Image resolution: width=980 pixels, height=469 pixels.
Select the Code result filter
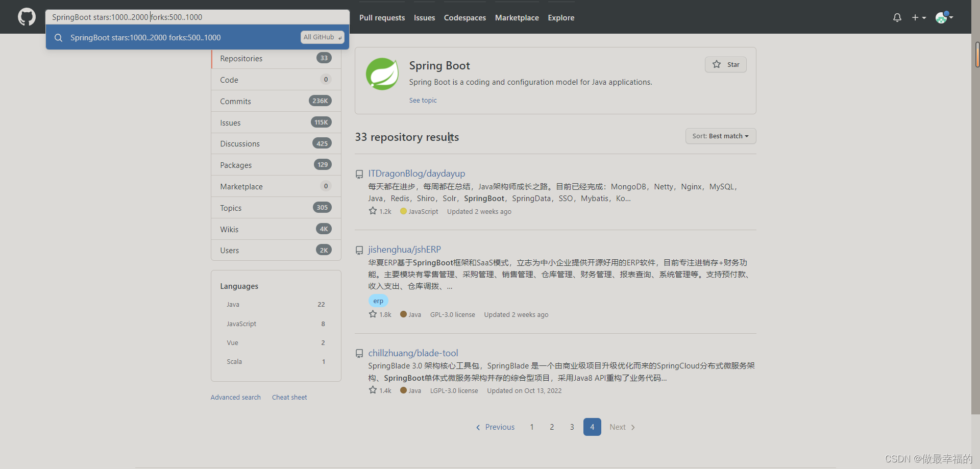(276, 80)
